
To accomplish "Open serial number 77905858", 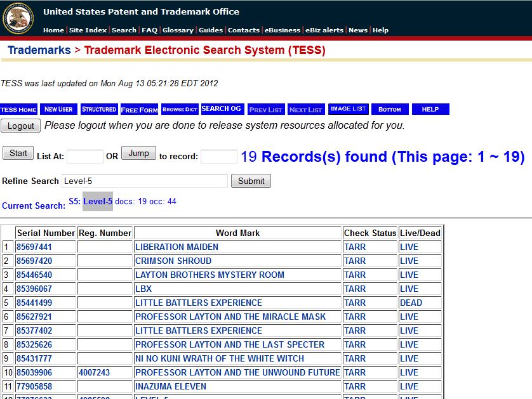I will (x=34, y=386).
